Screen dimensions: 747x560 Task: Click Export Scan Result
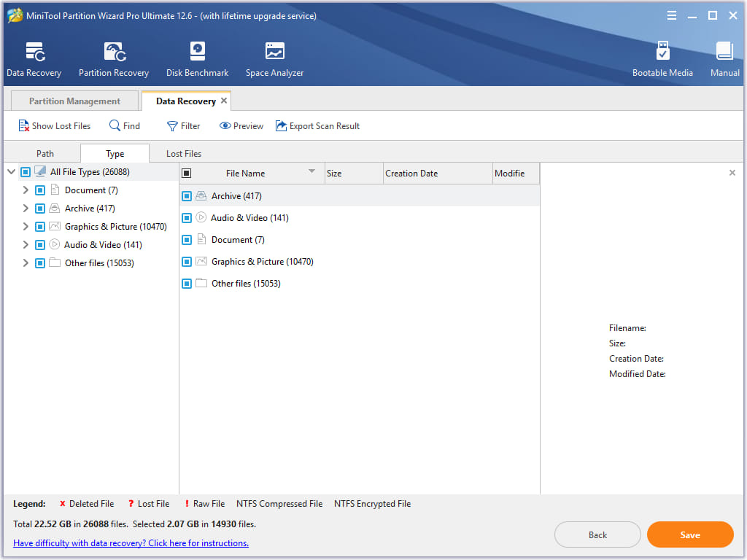(318, 125)
